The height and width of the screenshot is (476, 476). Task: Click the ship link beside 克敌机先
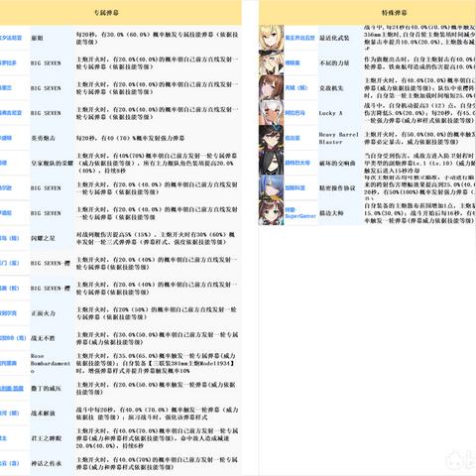pos(297,88)
